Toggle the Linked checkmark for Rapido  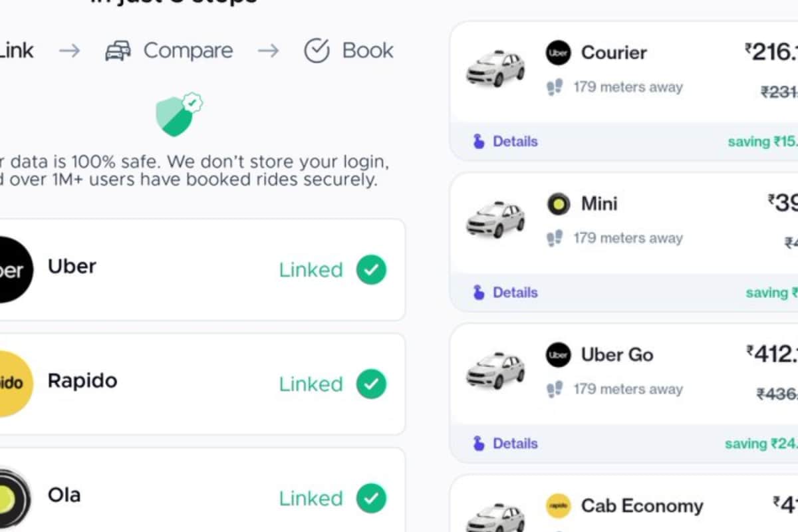pyautogui.click(x=370, y=384)
